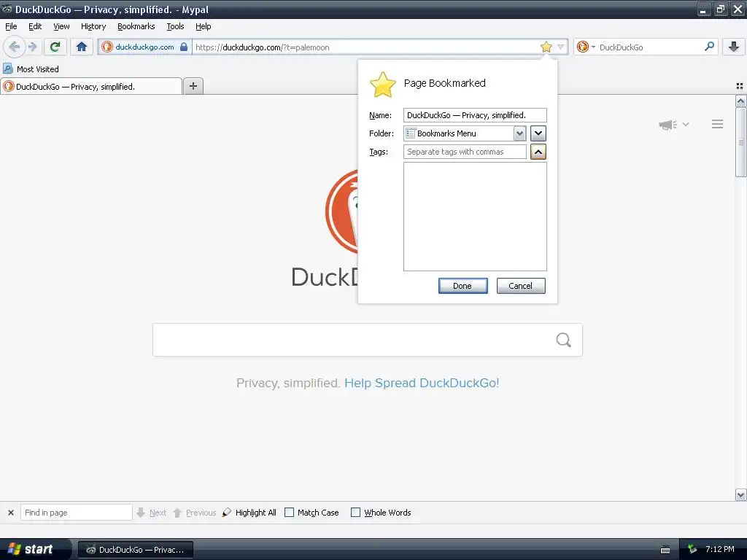
Task: Click the lock icon in address bar
Action: [x=183, y=47]
